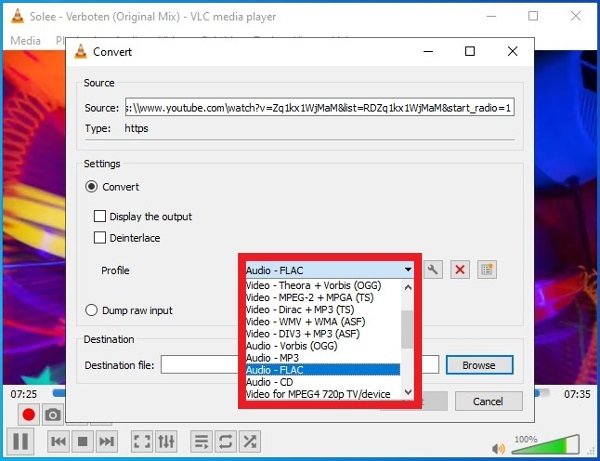Take a snapshot with the camera icon
Image resolution: width=600 pixels, height=461 pixels.
tap(53, 415)
